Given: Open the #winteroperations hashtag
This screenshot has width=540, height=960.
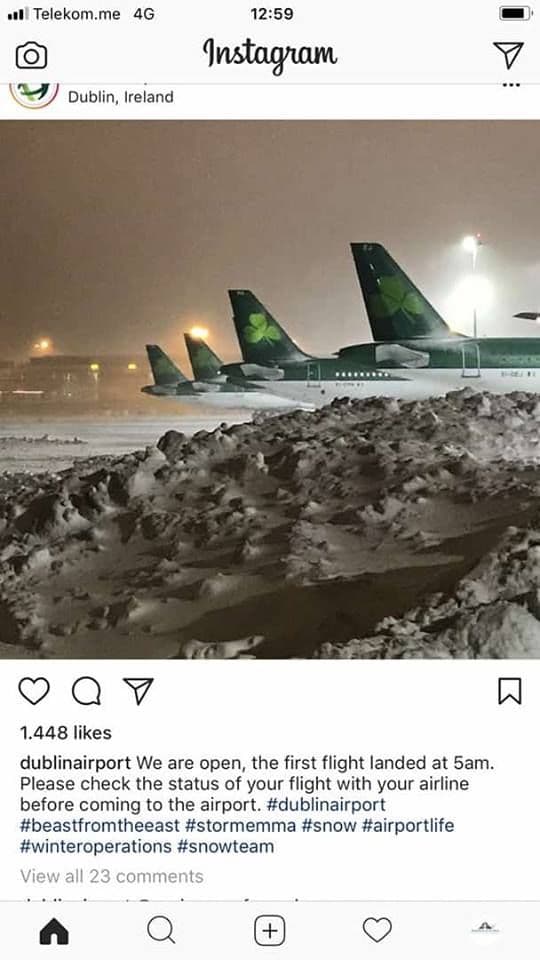Looking at the screenshot, I should pyautogui.click(x=96, y=847).
